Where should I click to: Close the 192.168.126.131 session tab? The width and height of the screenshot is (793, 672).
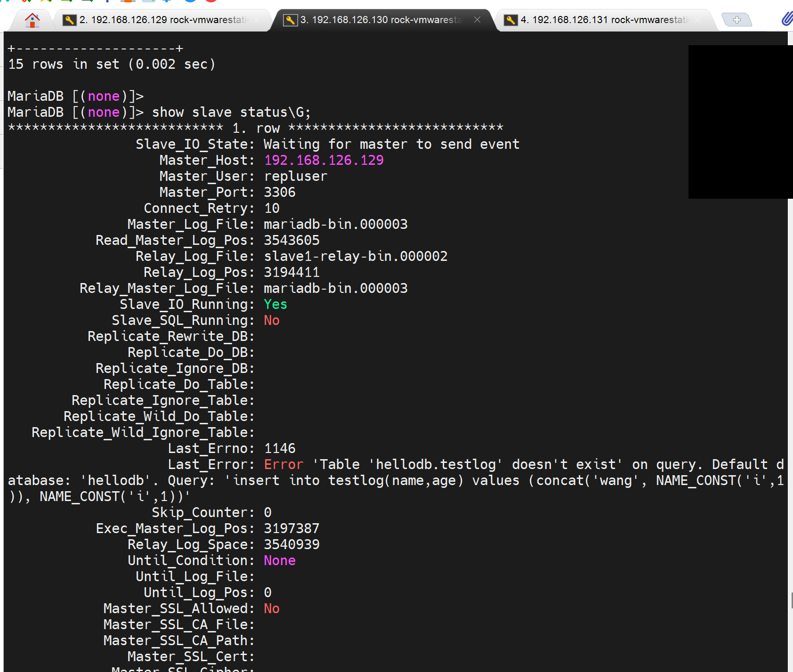tap(697, 20)
